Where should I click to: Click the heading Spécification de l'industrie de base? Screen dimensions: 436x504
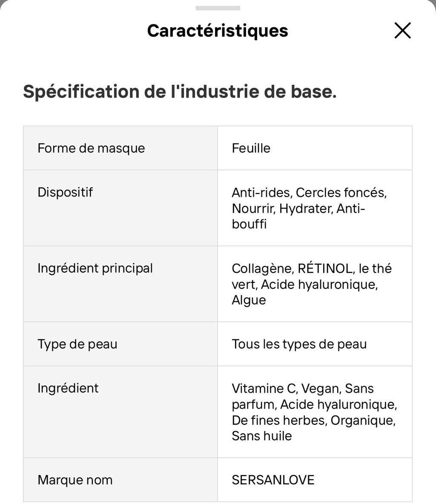(x=180, y=91)
